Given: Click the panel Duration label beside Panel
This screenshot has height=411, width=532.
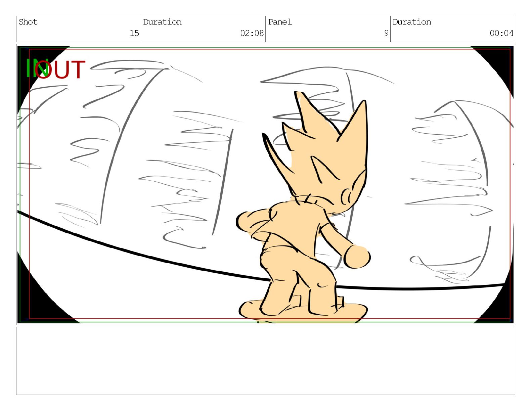Looking at the screenshot, I should pos(412,22).
